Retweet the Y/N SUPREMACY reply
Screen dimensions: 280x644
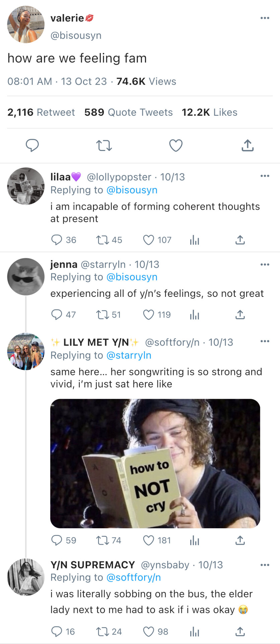(x=102, y=632)
